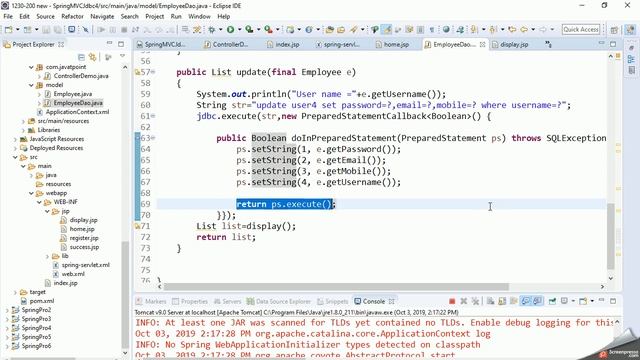
Task: Click the External Tools run icon
Action: point(268,29)
